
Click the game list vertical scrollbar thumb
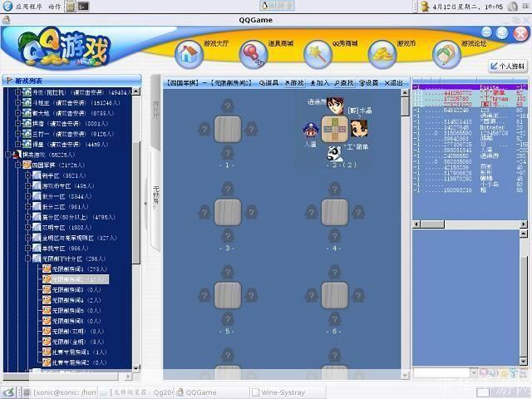tap(136, 203)
